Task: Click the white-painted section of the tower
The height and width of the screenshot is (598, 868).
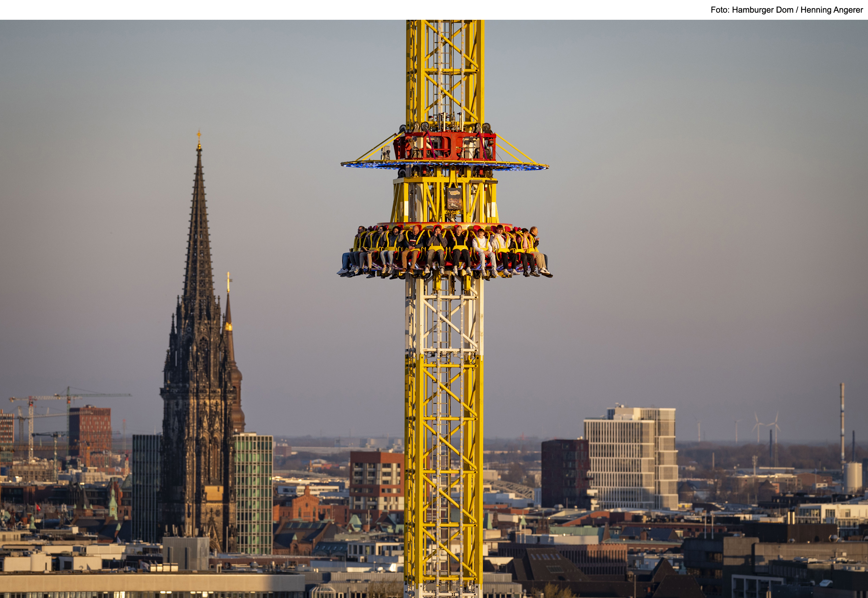Action: click(444, 318)
